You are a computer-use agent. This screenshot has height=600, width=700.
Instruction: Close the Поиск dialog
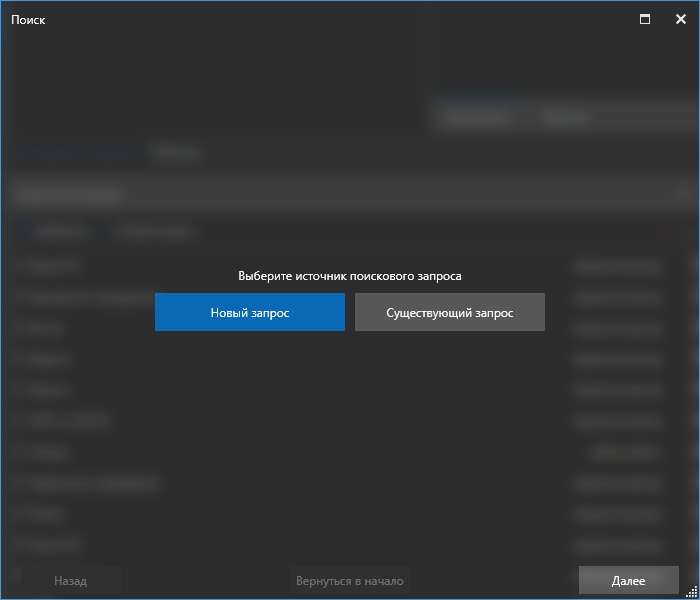(680, 19)
